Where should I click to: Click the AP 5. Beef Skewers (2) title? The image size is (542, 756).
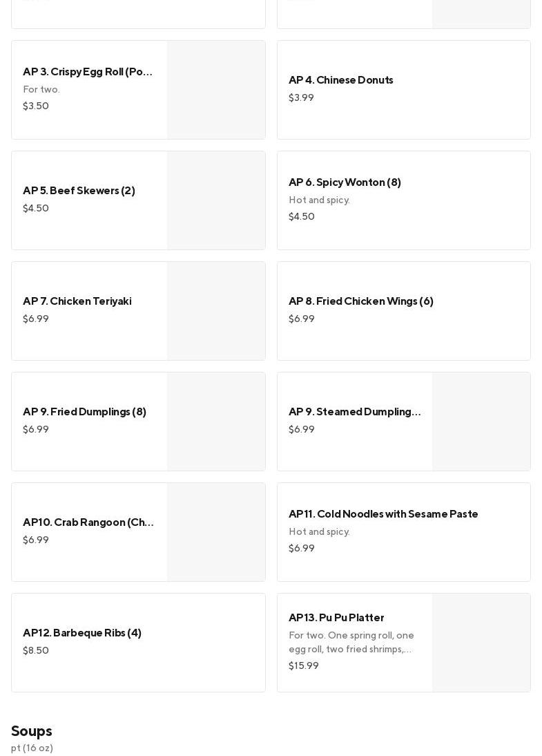click(79, 191)
